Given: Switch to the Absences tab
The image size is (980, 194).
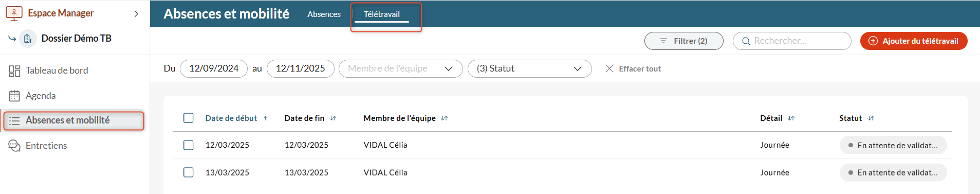Looking at the screenshot, I should 324,14.
